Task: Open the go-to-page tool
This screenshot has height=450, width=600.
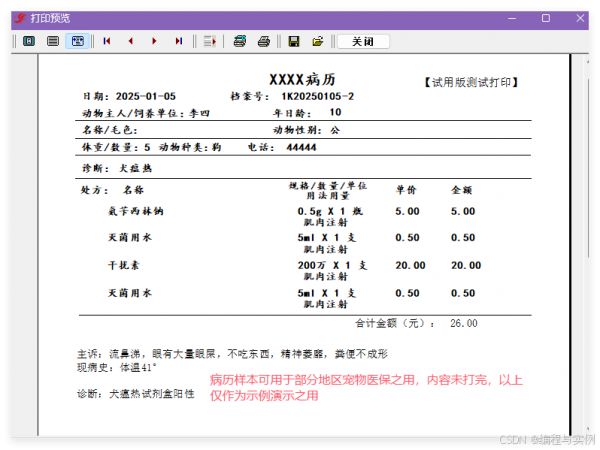Action: coord(210,41)
